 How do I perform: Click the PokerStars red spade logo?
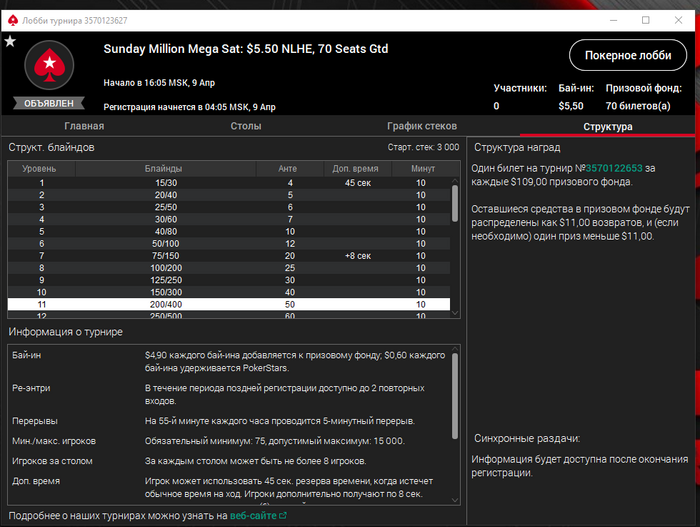point(49,65)
